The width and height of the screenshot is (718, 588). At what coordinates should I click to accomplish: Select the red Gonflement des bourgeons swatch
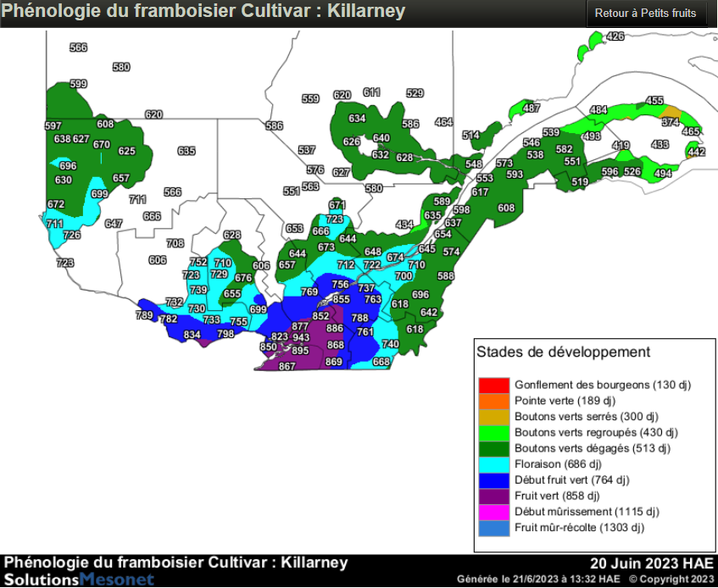493,385
